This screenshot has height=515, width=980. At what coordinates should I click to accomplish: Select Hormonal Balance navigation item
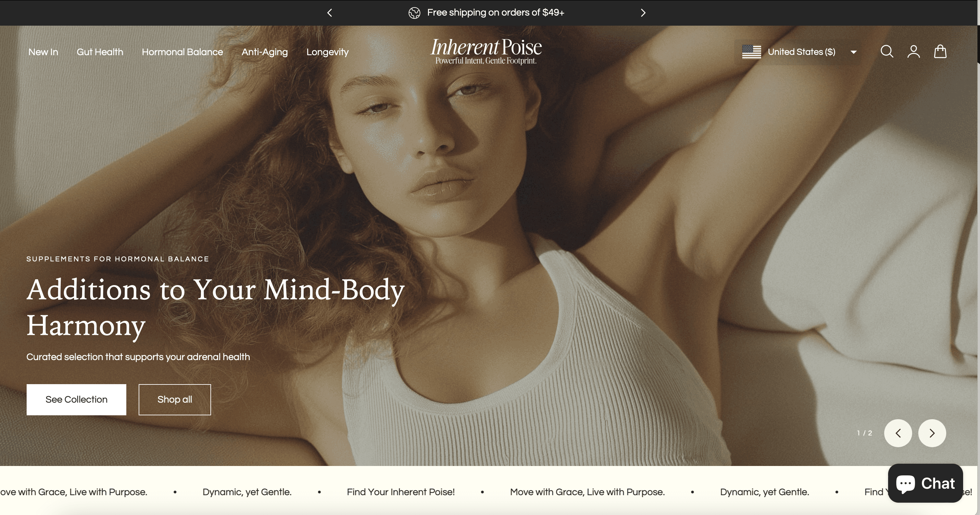tap(182, 52)
